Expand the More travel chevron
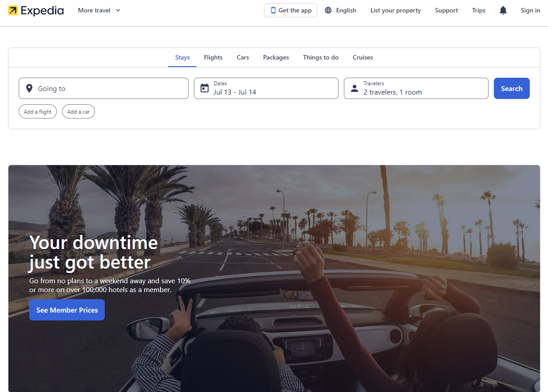 click(118, 11)
